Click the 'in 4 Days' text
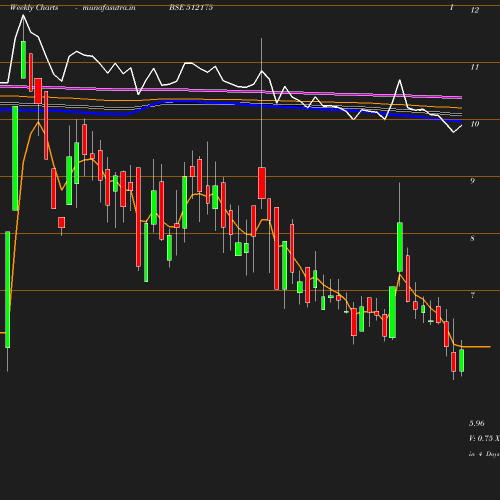 tap(484, 454)
